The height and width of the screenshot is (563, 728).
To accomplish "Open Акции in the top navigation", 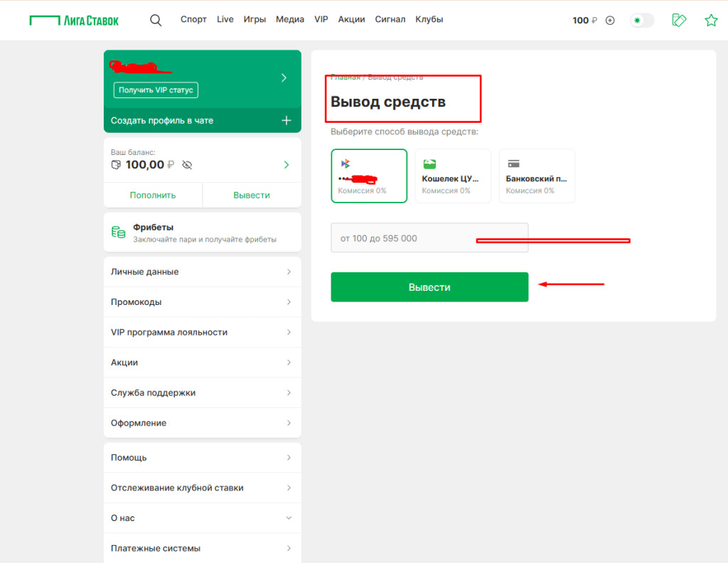I will pyautogui.click(x=351, y=19).
